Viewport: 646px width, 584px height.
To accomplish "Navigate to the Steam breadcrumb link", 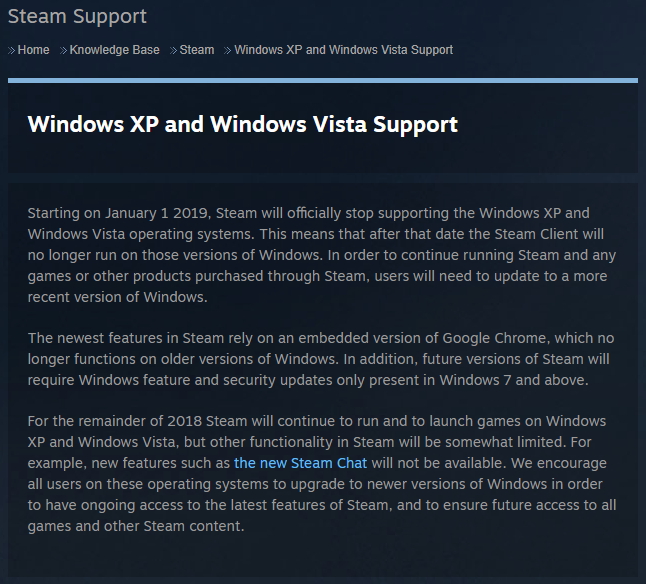I will (197, 50).
